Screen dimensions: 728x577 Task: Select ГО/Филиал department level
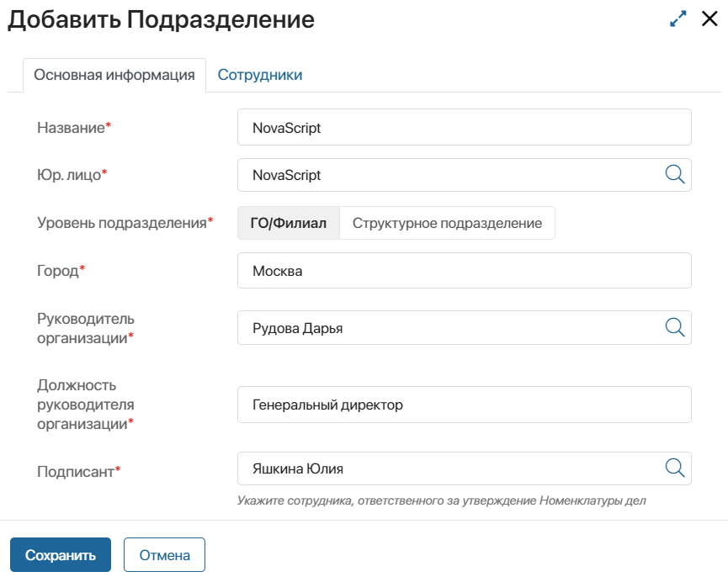click(289, 223)
